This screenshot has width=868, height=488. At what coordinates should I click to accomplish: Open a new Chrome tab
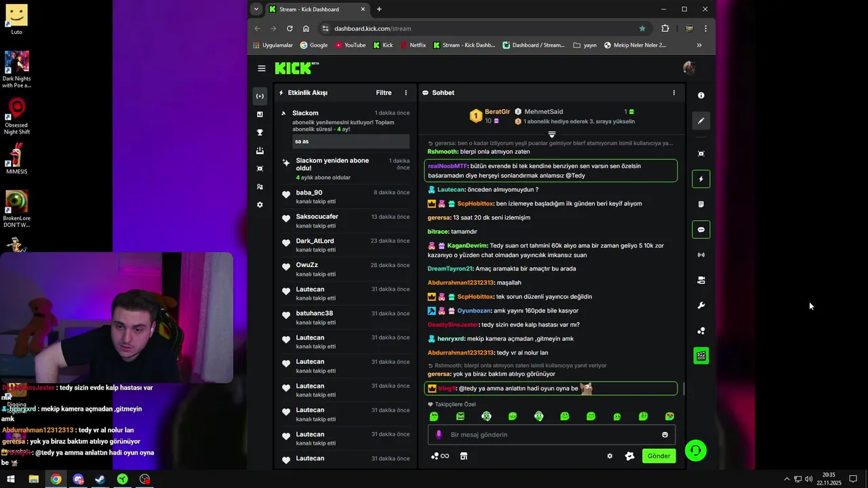coord(379,9)
